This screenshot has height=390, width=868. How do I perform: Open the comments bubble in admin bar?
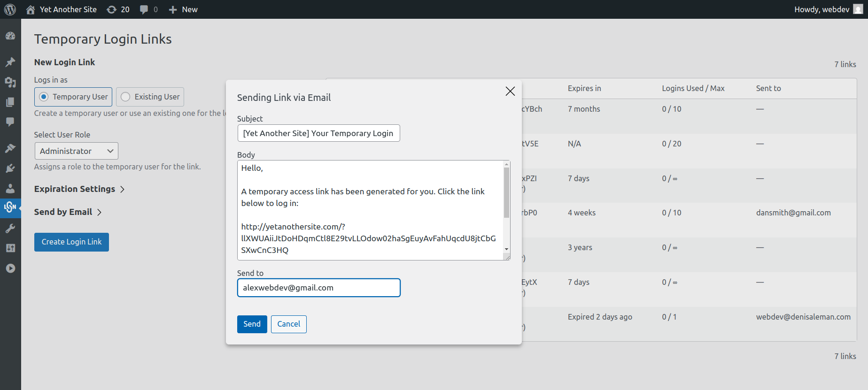click(x=148, y=9)
